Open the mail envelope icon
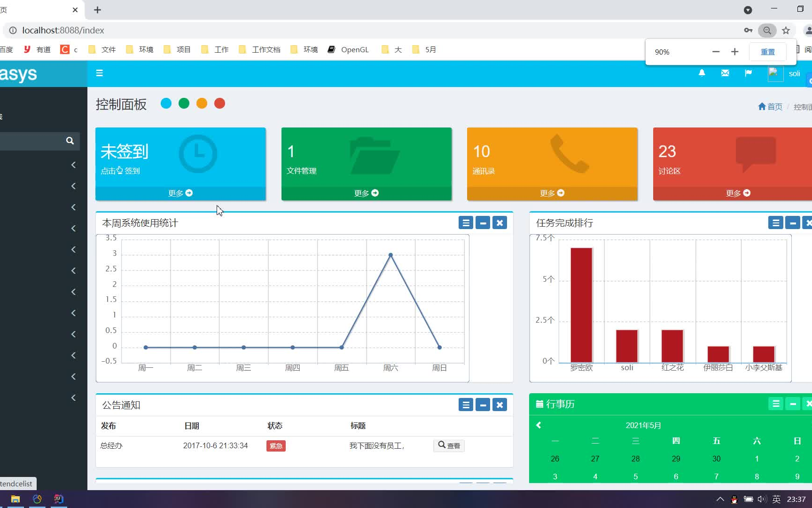 tap(725, 73)
